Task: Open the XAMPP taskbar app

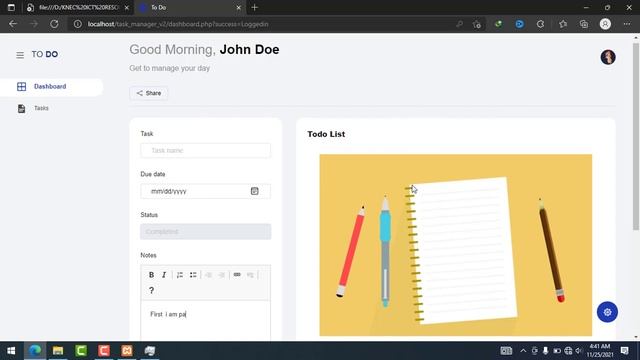Action: [x=127, y=351]
